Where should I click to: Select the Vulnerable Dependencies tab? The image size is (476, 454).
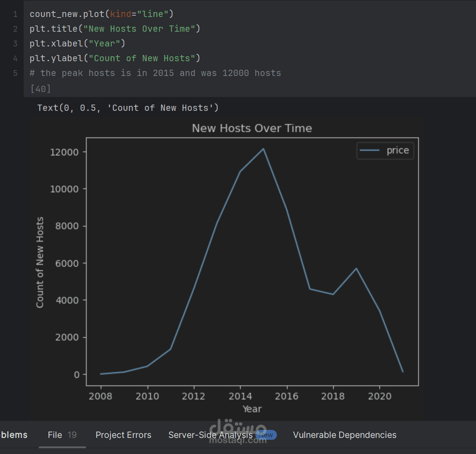coord(344,435)
